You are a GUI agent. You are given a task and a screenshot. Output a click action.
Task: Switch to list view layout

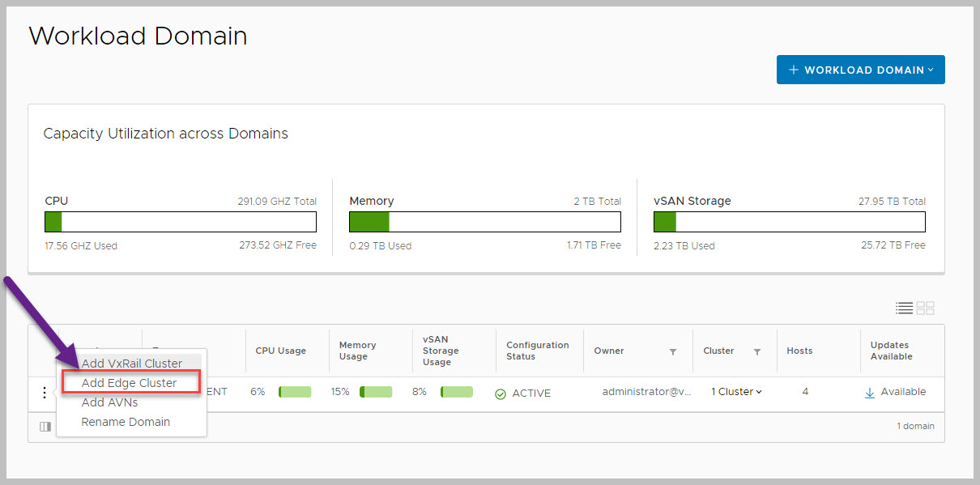[x=904, y=308]
